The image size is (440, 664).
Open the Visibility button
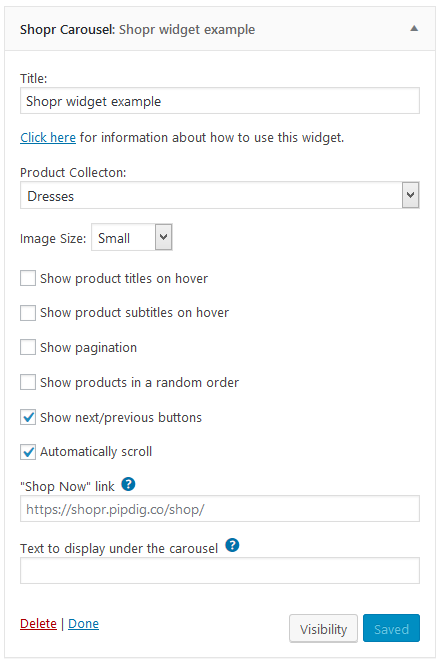click(x=324, y=629)
